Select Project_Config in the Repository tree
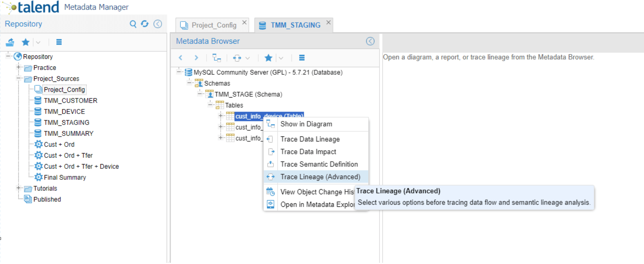 click(64, 90)
